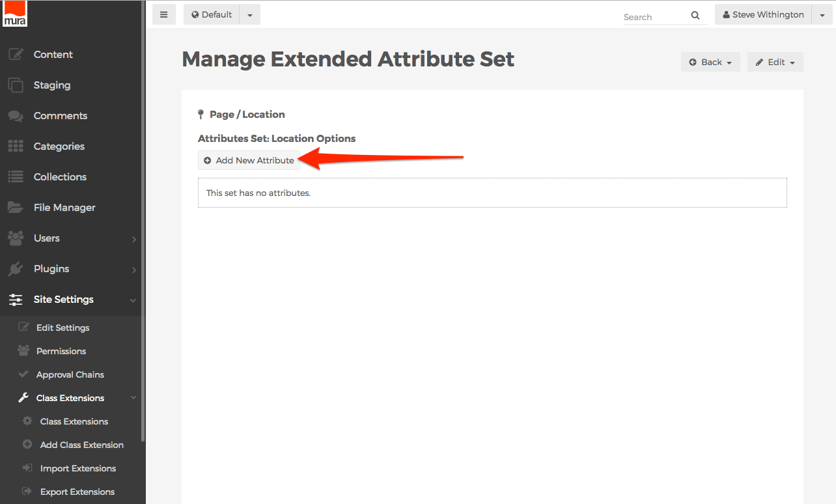The image size is (836, 504).
Task: Click the Categories grid icon
Action: (x=16, y=147)
